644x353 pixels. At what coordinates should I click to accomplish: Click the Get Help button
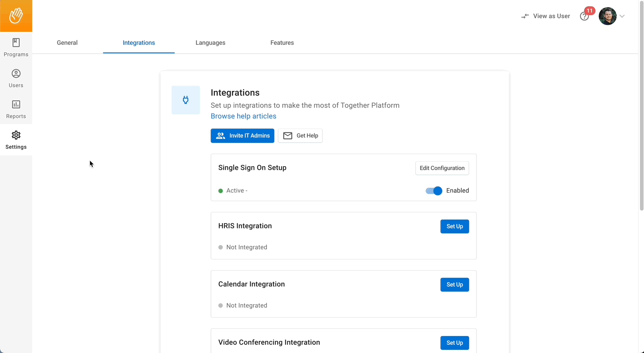tap(300, 136)
